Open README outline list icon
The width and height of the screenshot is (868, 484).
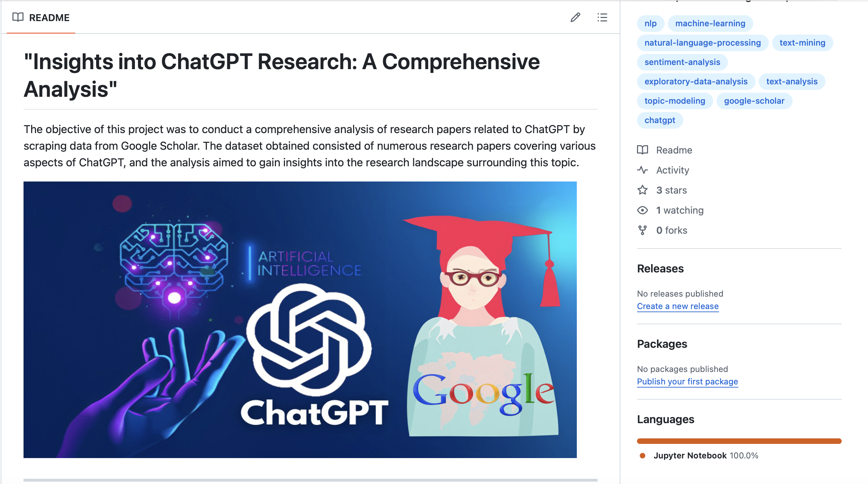coord(602,17)
